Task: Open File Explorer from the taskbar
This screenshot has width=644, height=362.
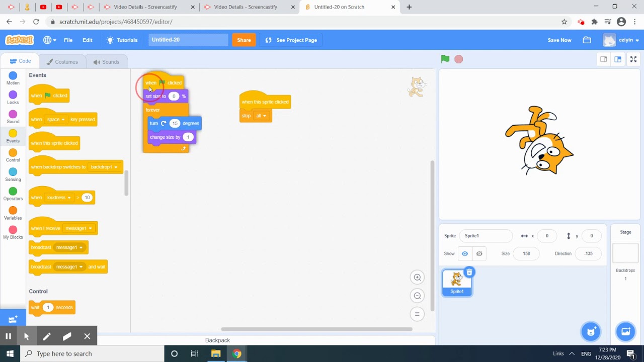Action: point(216,353)
